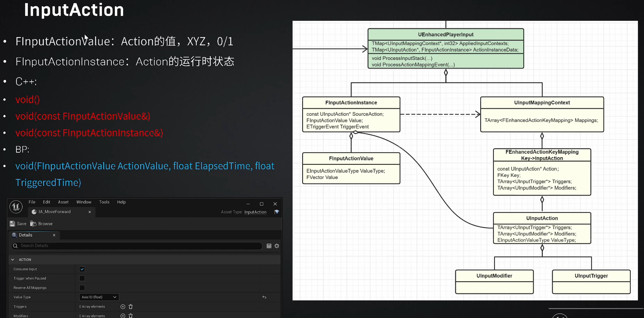The height and width of the screenshot is (318, 644).
Task: Click the Save disk icon
Action: [12, 224]
